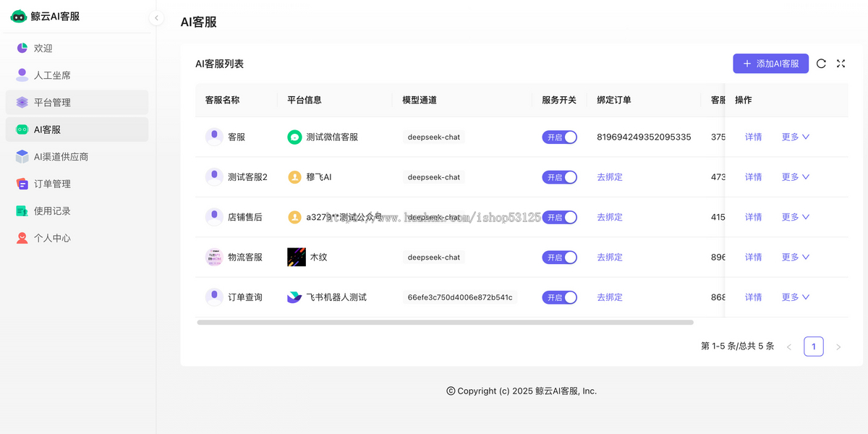Image resolution: width=868 pixels, height=434 pixels.
Task: Click the 平台管理 layers icon
Action: click(x=22, y=102)
